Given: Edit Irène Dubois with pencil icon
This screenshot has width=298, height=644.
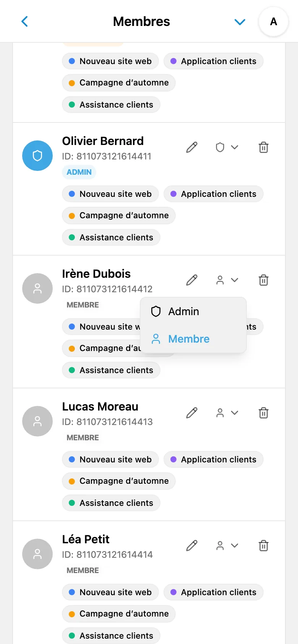Looking at the screenshot, I should tap(192, 280).
